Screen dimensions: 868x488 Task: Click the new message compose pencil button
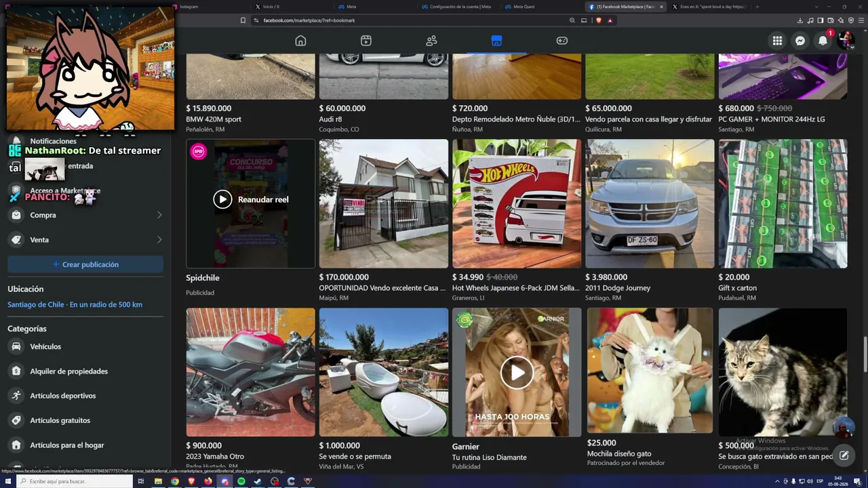coord(844,455)
